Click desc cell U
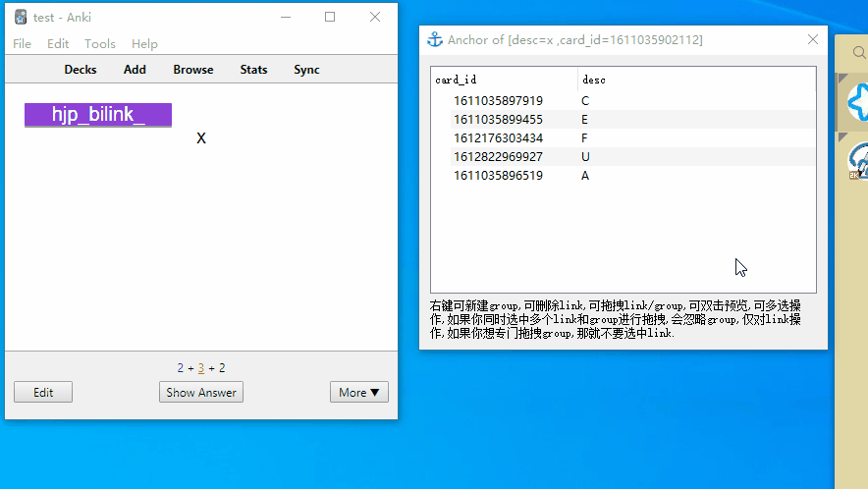Screen dimensions: 868x489 tap(585, 157)
